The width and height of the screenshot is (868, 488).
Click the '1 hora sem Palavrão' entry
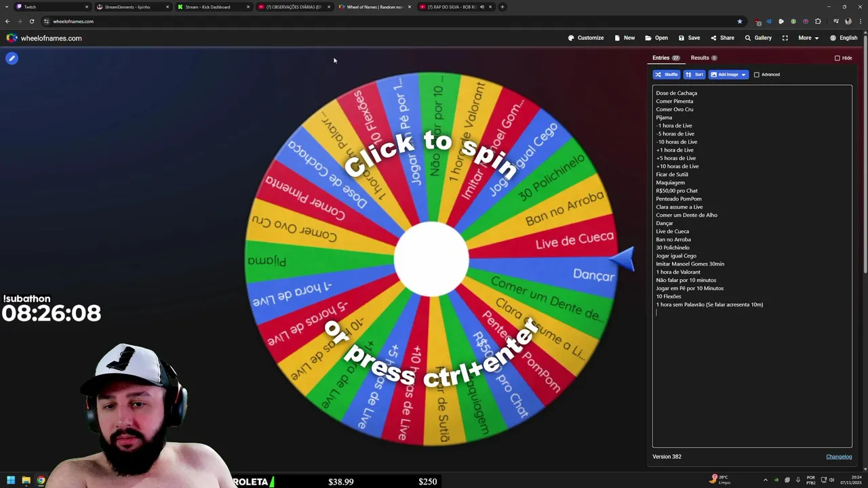(x=709, y=304)
